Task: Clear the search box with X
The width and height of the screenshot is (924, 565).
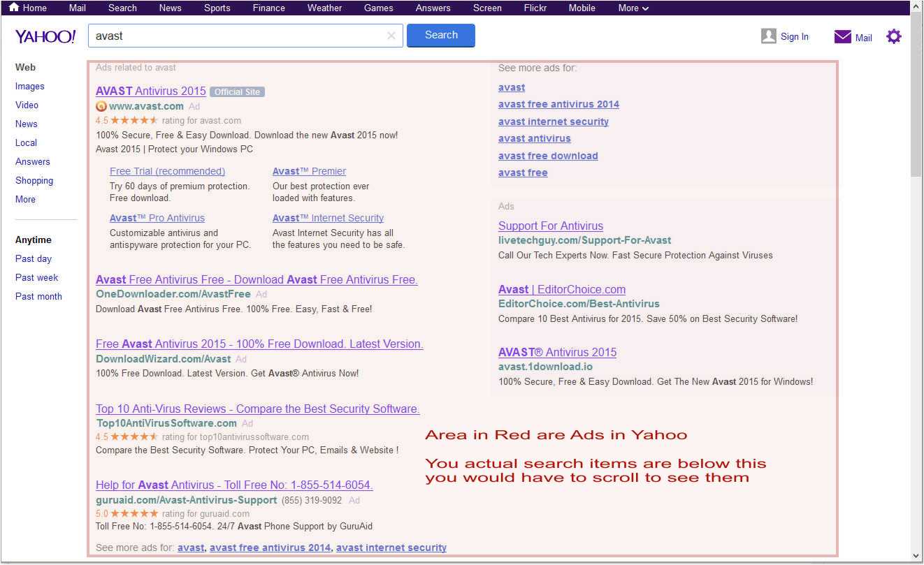Action: [x=391, y=36]
